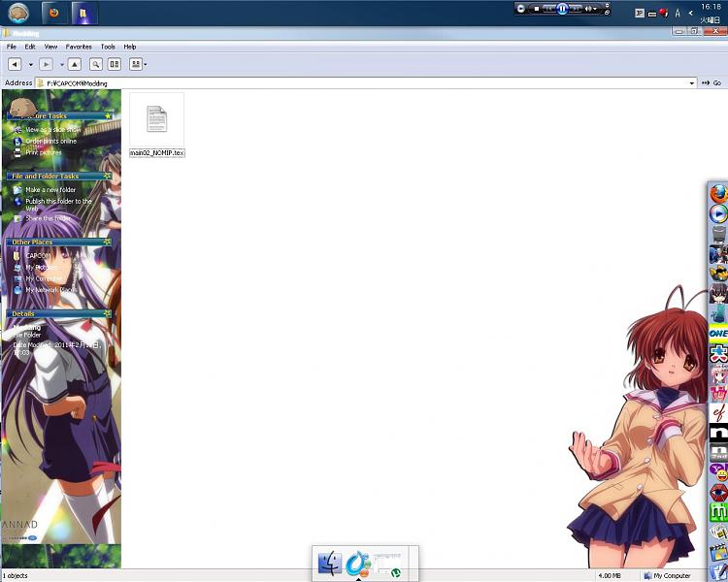Click View as a slide show

coord(53,129)
